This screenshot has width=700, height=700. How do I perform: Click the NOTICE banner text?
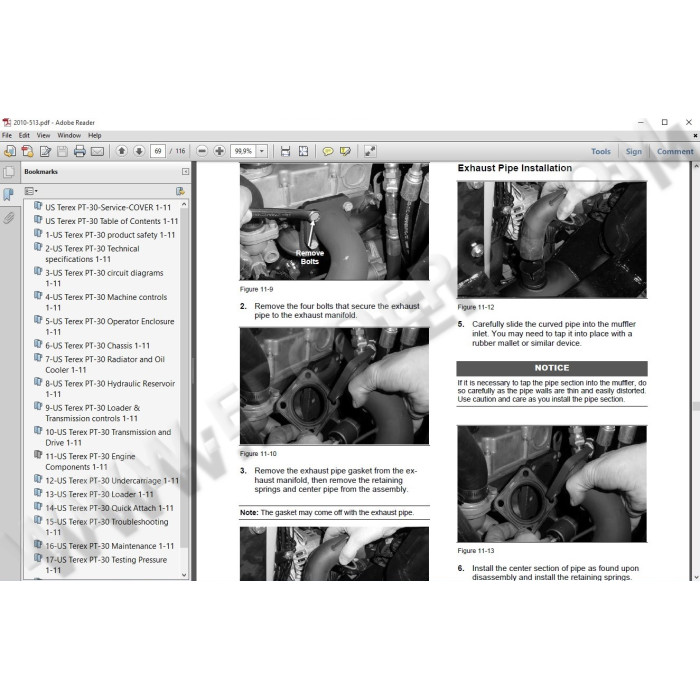click(552, 368)
